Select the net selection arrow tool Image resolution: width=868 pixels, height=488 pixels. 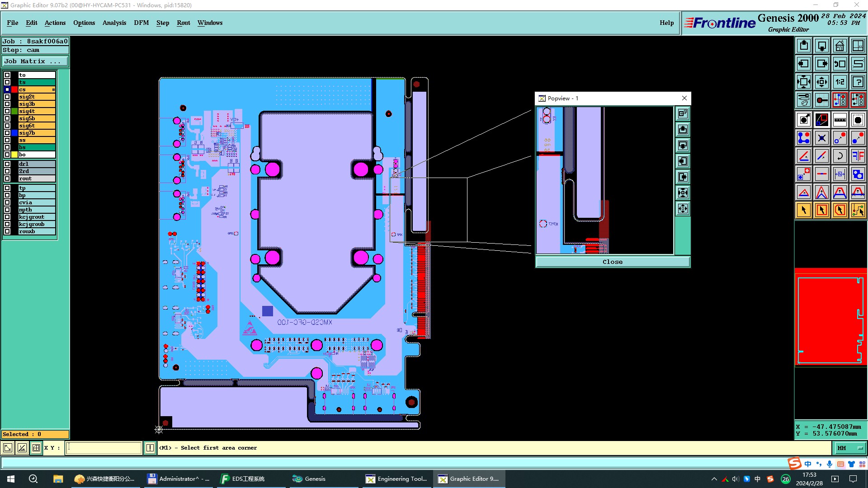tap(858, 210)
